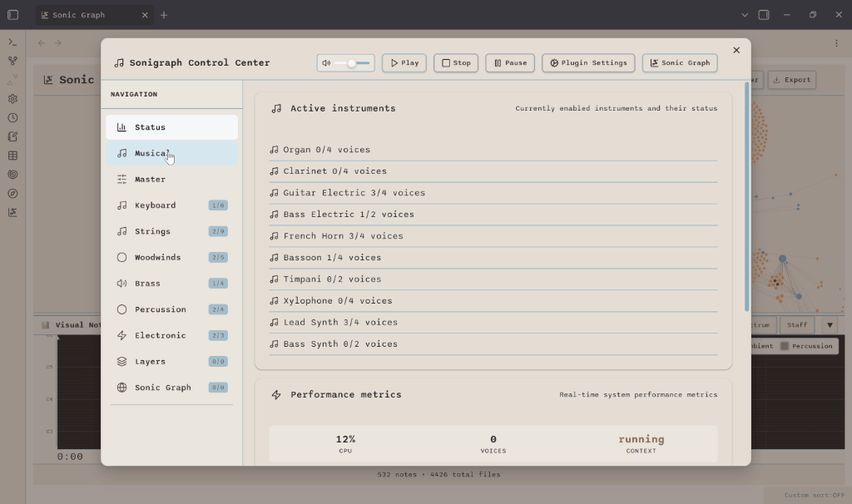Open the tab list chevron in title bar

click(745, 15)
